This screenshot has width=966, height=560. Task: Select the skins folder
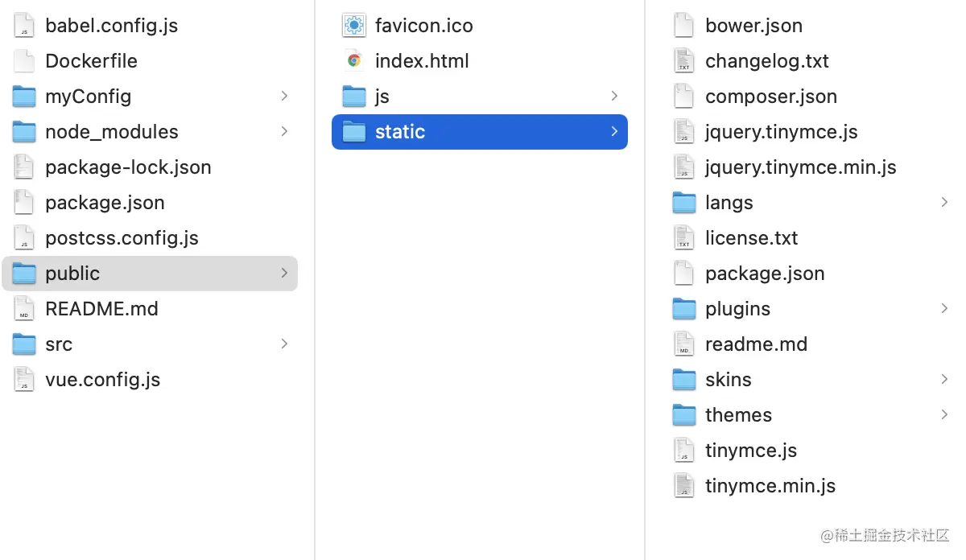728,380
